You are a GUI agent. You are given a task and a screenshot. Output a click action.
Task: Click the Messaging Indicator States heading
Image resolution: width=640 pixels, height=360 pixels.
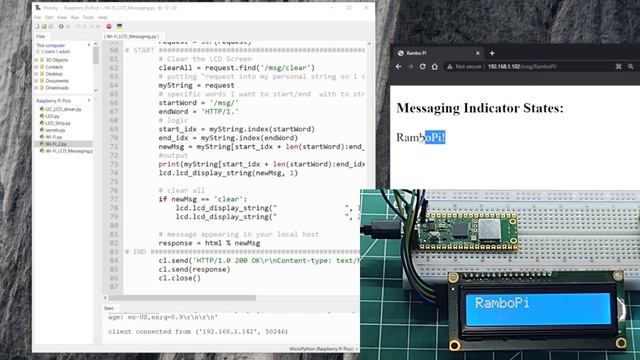(480, 108)
